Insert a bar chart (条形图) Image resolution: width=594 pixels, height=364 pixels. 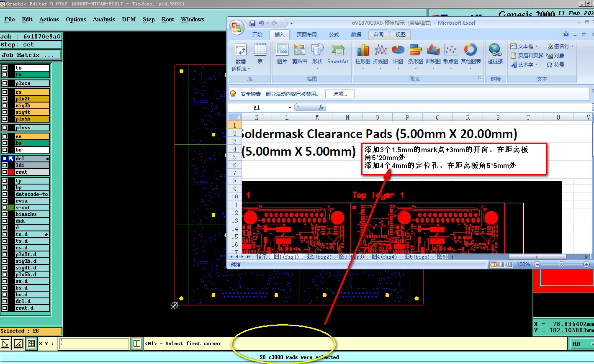coord(416,57)
